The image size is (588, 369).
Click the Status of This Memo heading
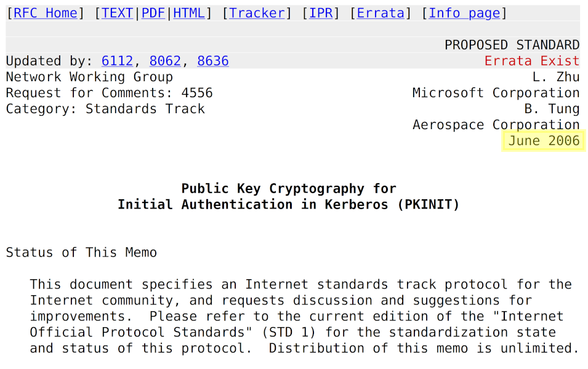[81, 253]
